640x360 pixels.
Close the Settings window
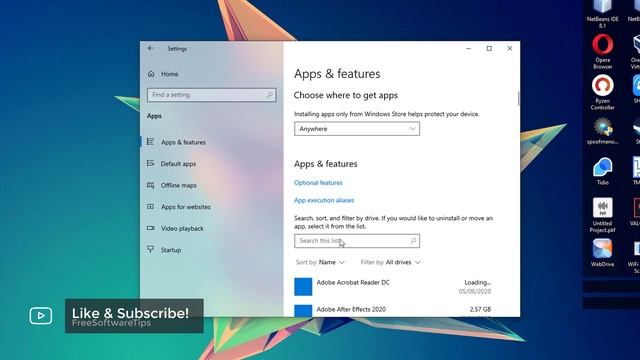(509, 48)
